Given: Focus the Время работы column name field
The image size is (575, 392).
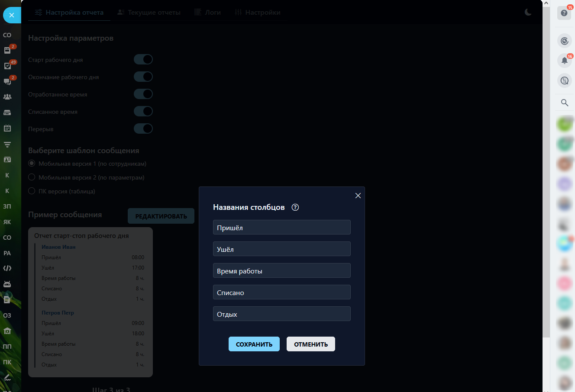Looking at the screenshot, I should tap(282, 270).
